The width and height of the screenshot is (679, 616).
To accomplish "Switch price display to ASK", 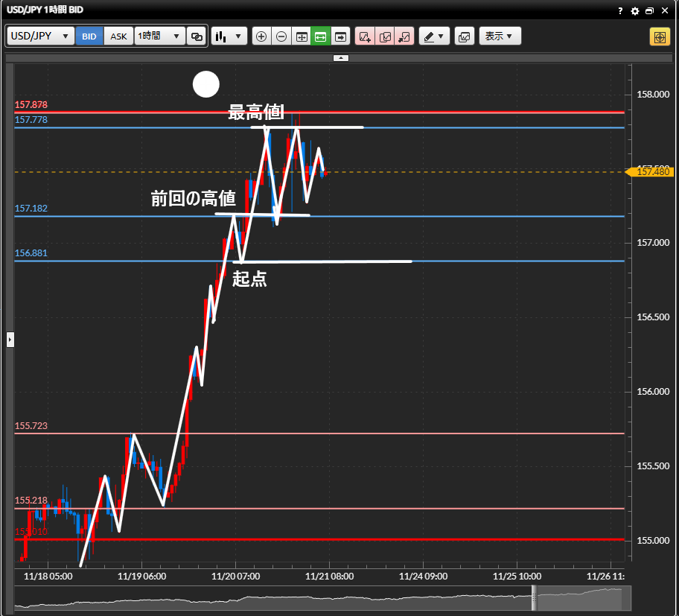I will 118,36.
